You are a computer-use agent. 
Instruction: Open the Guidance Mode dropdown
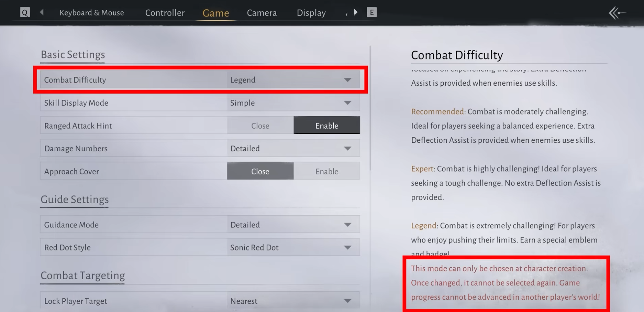(x=293, y=225)
